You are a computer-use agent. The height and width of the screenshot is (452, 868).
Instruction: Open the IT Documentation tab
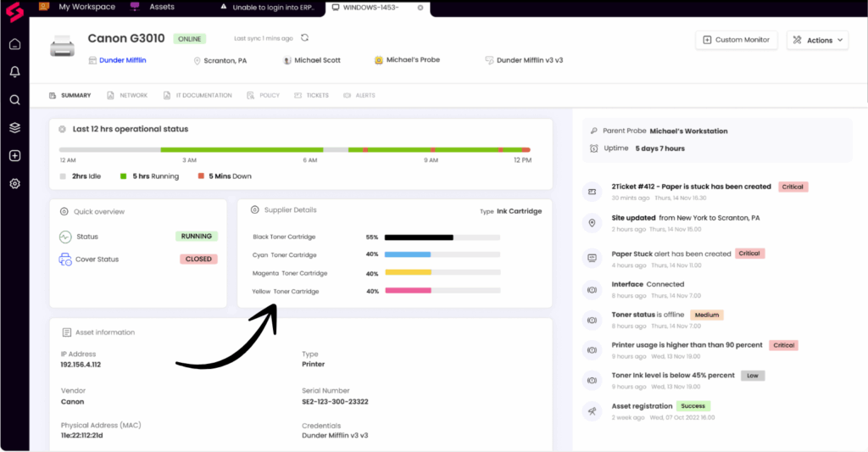pyautogui.click(x=198, y=95)
